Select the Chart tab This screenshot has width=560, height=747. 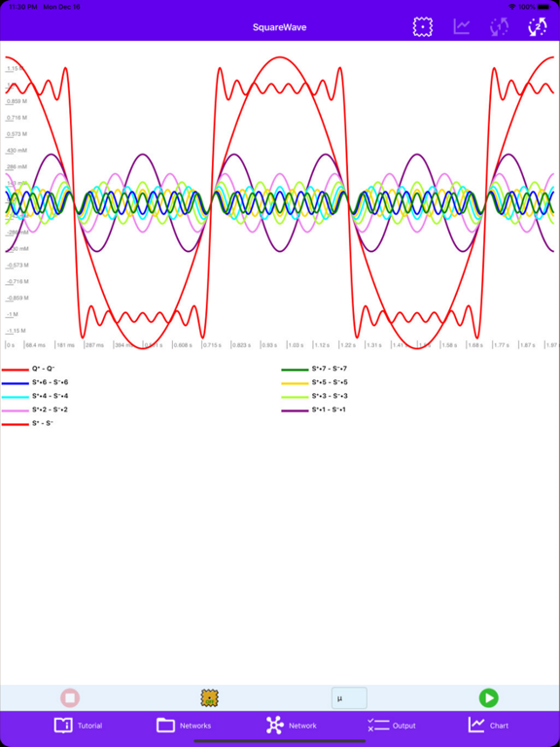coord(489,725)
